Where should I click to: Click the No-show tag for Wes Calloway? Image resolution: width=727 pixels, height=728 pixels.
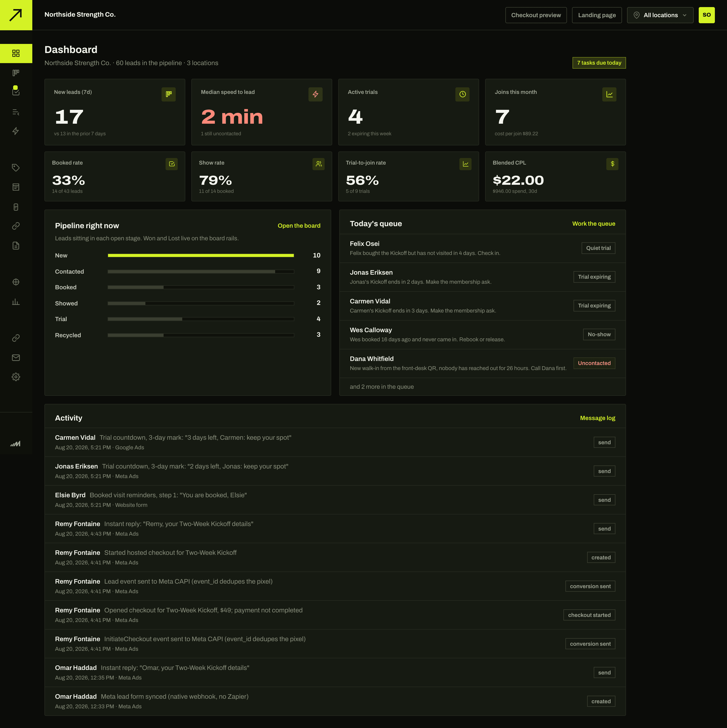[599, 335]
